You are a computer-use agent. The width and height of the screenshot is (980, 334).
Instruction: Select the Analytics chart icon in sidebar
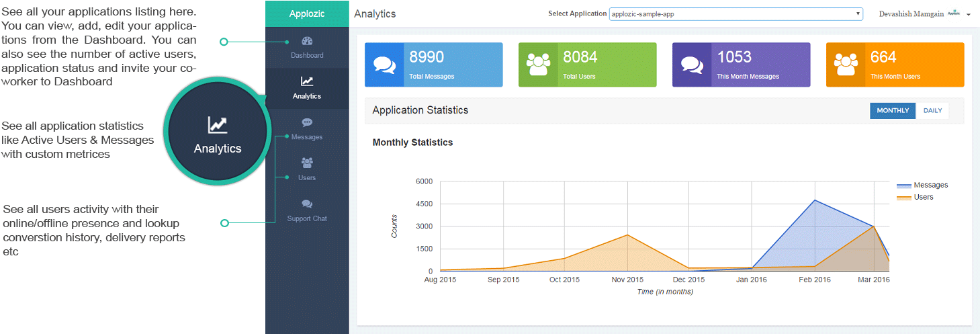click(307, 81)
